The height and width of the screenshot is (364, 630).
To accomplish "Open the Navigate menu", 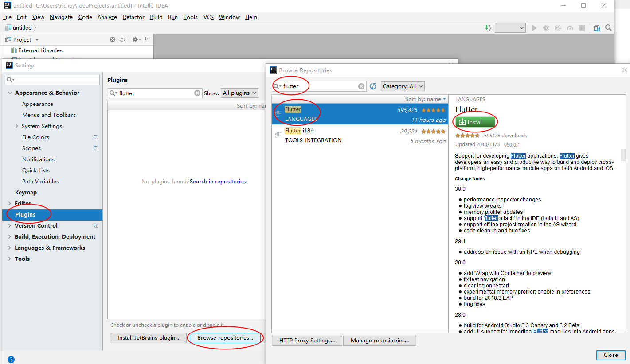I will pyautogui.click(x=61, y=17).
